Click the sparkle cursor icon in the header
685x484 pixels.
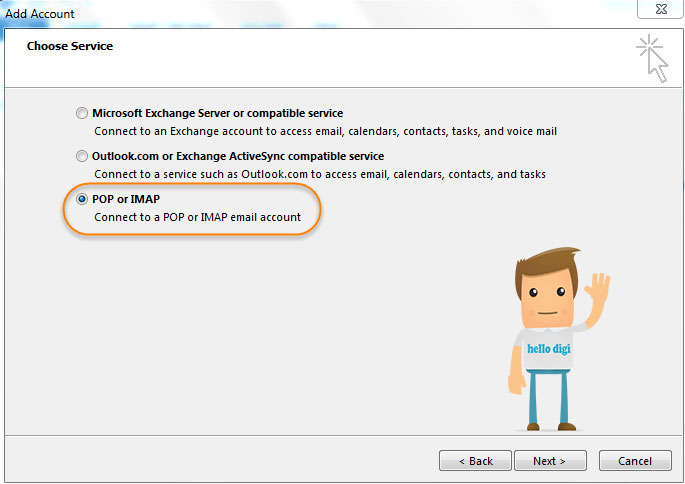tap(652, 59)
